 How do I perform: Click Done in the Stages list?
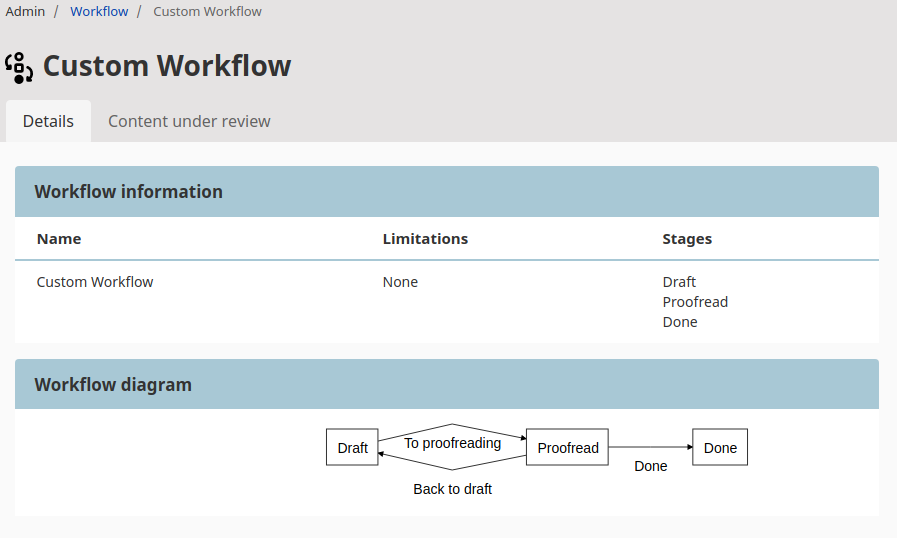(680, 322)
